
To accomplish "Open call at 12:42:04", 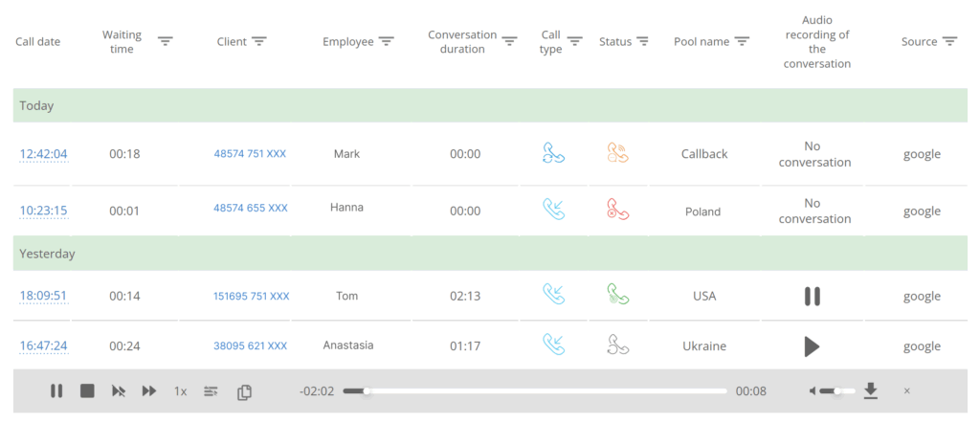I will click(44, 154).
